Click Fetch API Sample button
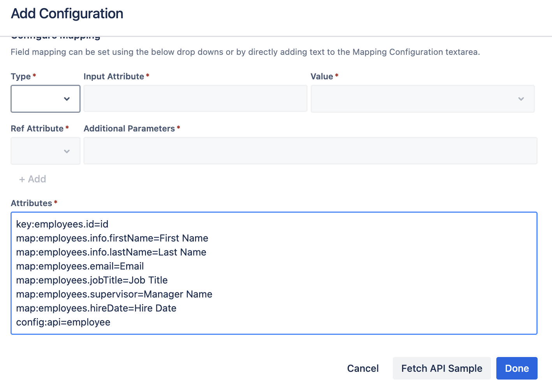The image size is (552, 392). pos(442,368)
